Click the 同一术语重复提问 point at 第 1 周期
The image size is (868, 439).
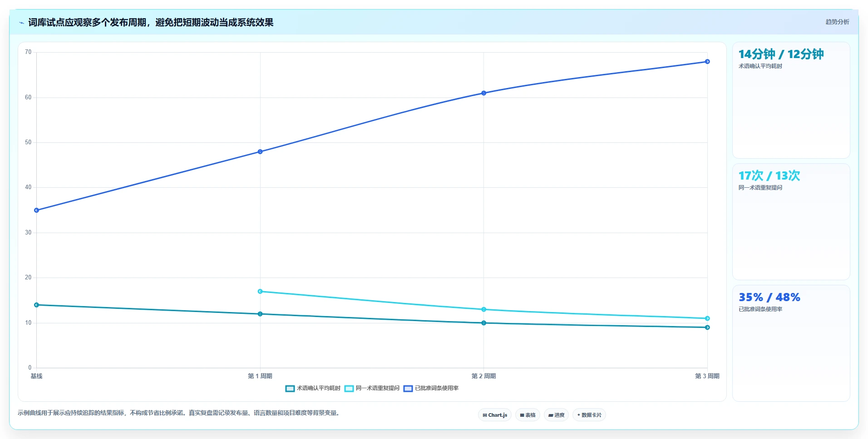click(260, 292)
